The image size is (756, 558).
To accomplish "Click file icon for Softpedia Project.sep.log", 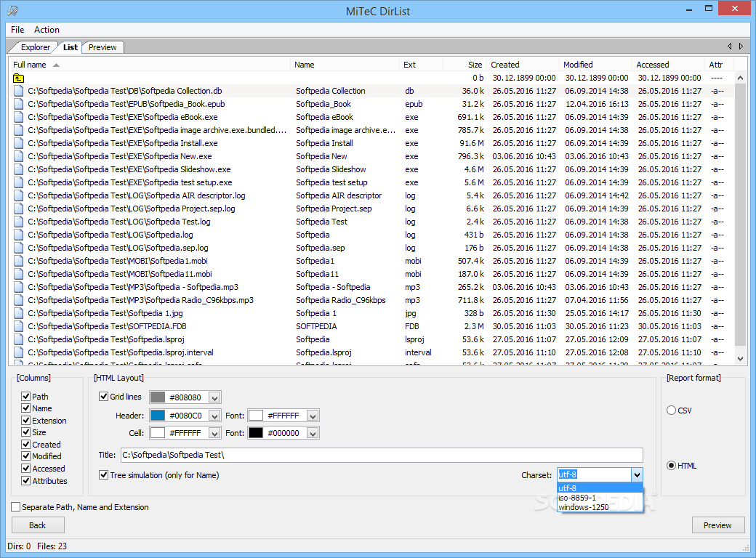I will pos(18,209).
